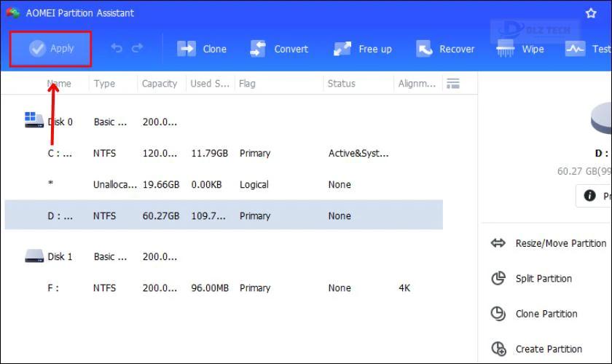Click the 60.27GB capacity cell
Image resolution: width=612 pixels, height=364 pixels.
tap(161, 215)
